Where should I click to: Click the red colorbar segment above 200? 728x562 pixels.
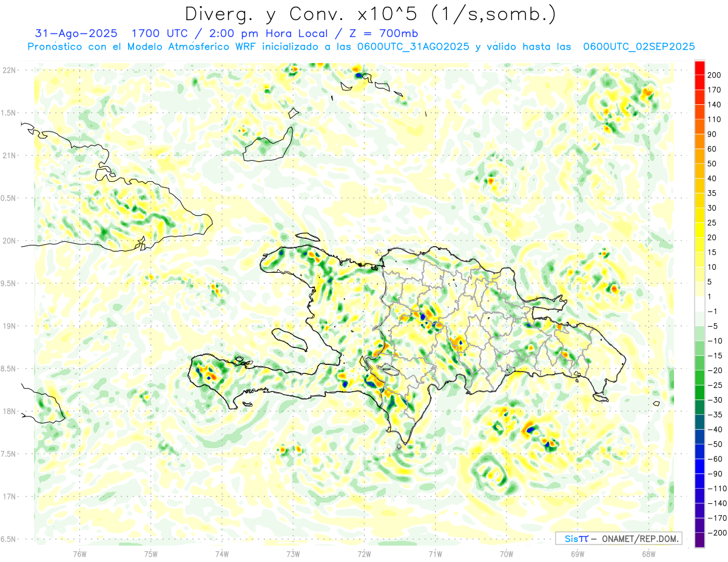pyautogui.click(x=699, y=68)
